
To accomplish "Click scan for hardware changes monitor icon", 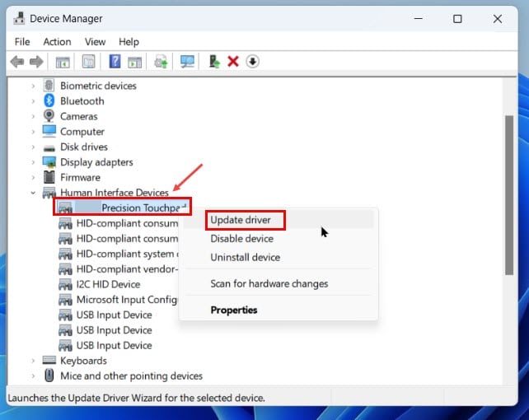I will click(x=187, y=62).
